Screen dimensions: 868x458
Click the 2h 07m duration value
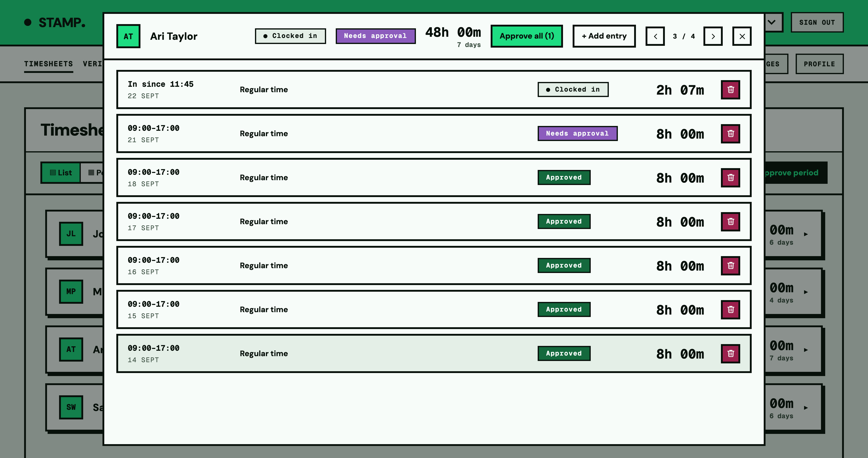coord(680,90)
